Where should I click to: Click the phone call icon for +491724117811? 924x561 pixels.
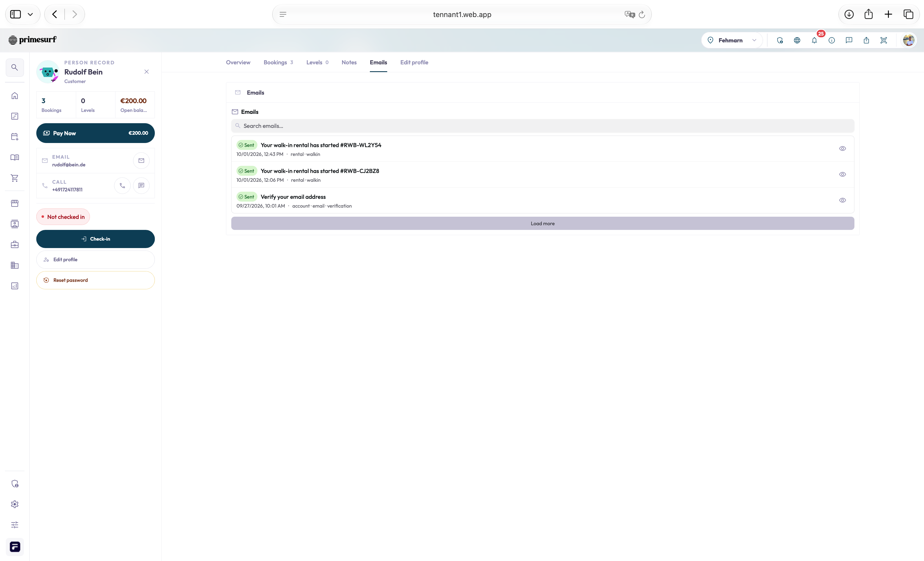(x=122, y=186)
